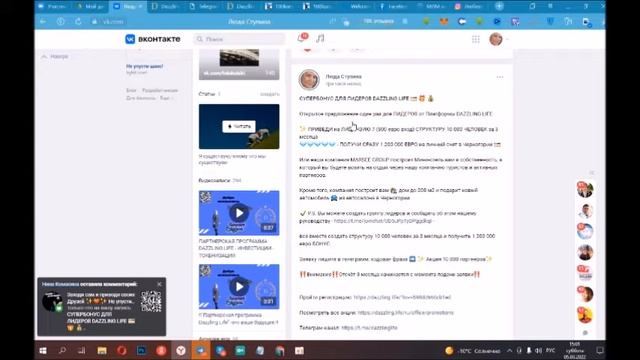The width and height of the screenshot is (640, 360).
Task: Close the comment notification popup
Action: click(x=160, y=284)
